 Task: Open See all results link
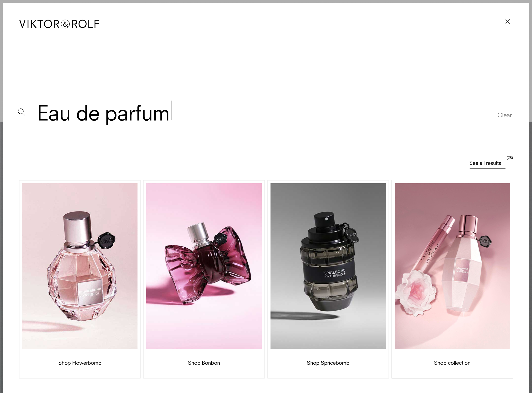pos(485,163)
